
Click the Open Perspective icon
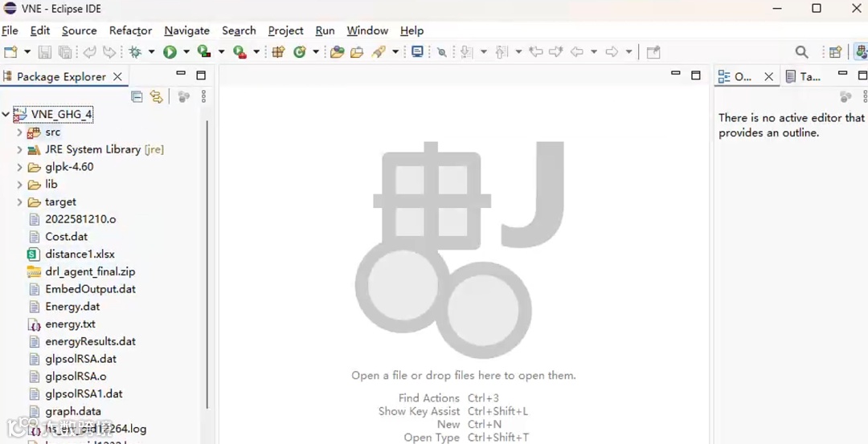835,52
